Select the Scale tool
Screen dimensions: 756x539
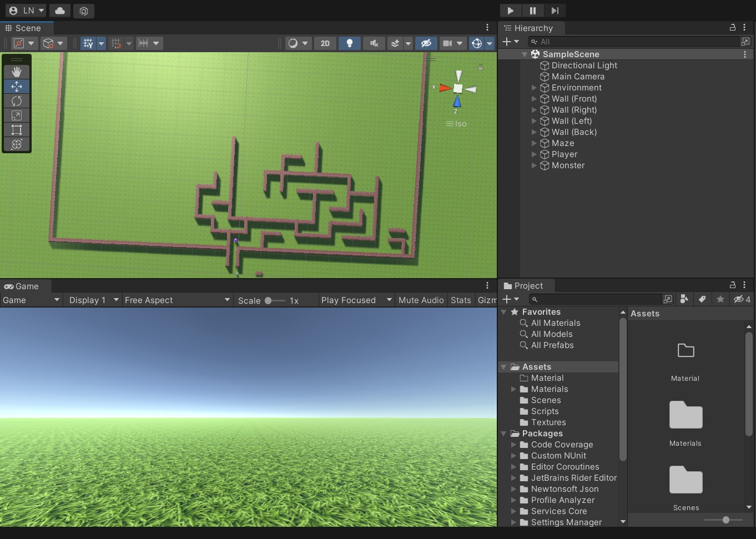(17, 115)
